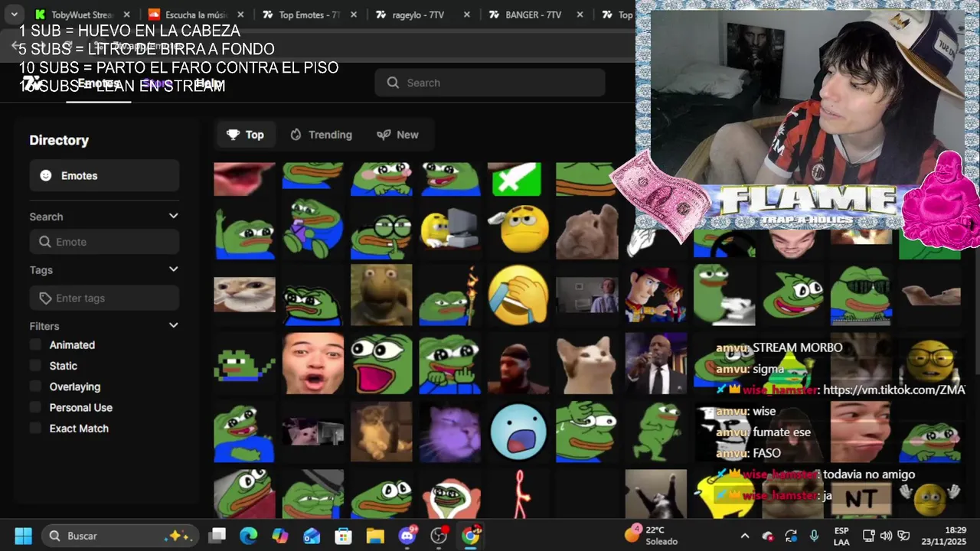
Task: Open the Help link in header
Action: 209,83
